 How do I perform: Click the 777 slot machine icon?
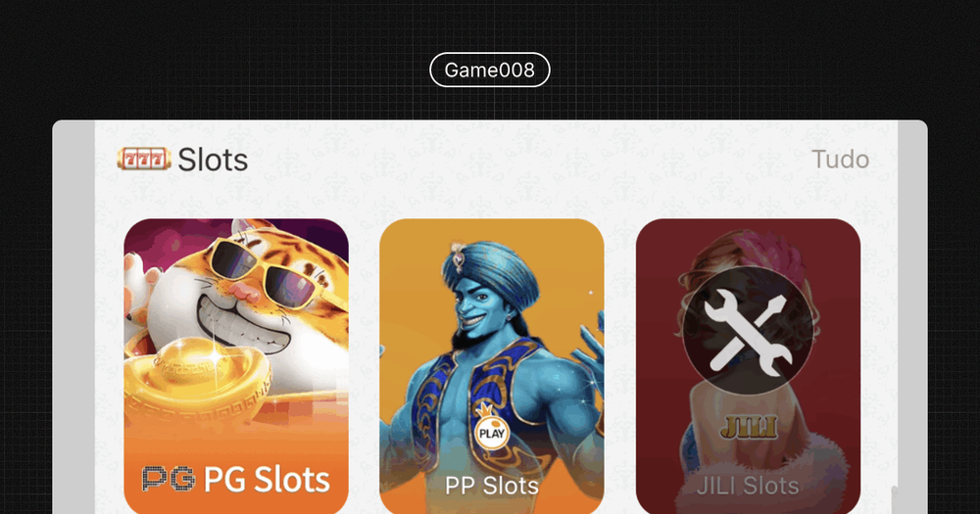pos(144,160)
